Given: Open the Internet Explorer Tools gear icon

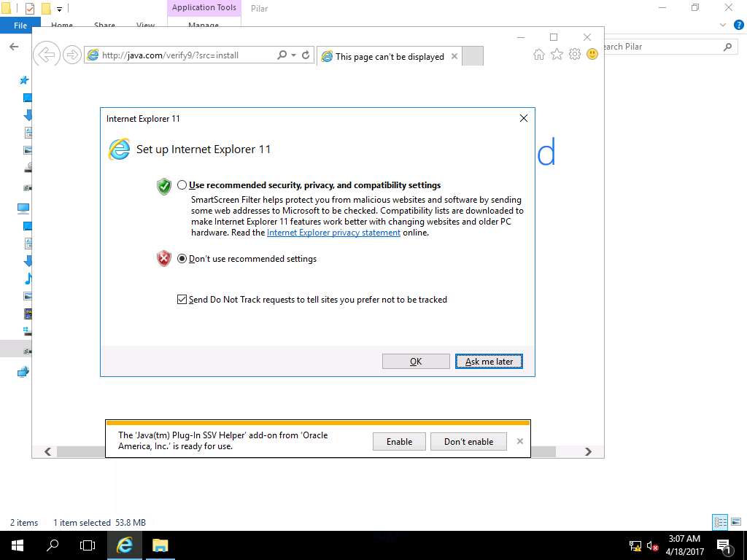Looking at the screenshot, I should point(575,54).
